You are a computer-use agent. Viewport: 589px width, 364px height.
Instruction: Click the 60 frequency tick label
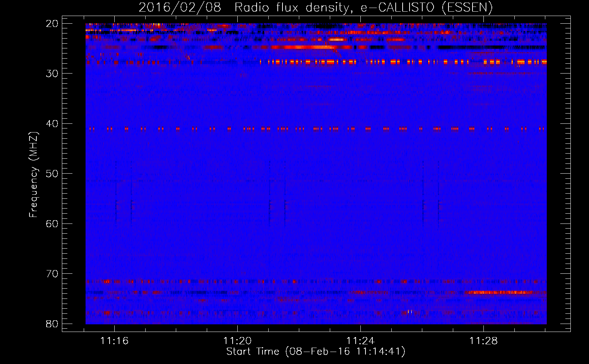pos(52,224)
